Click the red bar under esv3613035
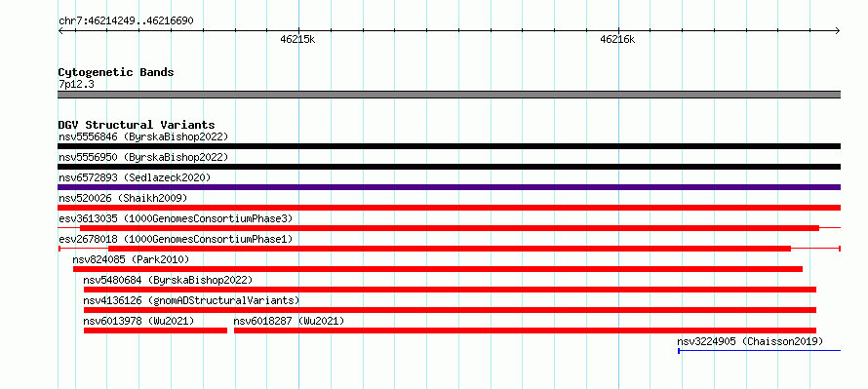This screenshot has width=868, height=389. click(x=450, y=228)
